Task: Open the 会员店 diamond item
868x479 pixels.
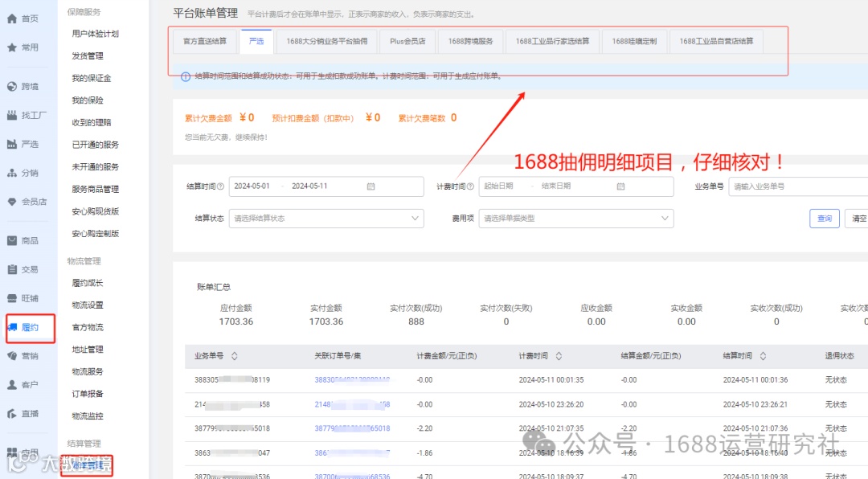Action: pos(27,202)
